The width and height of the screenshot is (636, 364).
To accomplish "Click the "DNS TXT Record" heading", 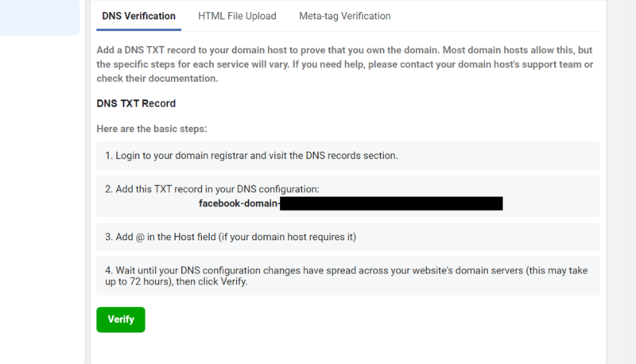I will (136, 103).
